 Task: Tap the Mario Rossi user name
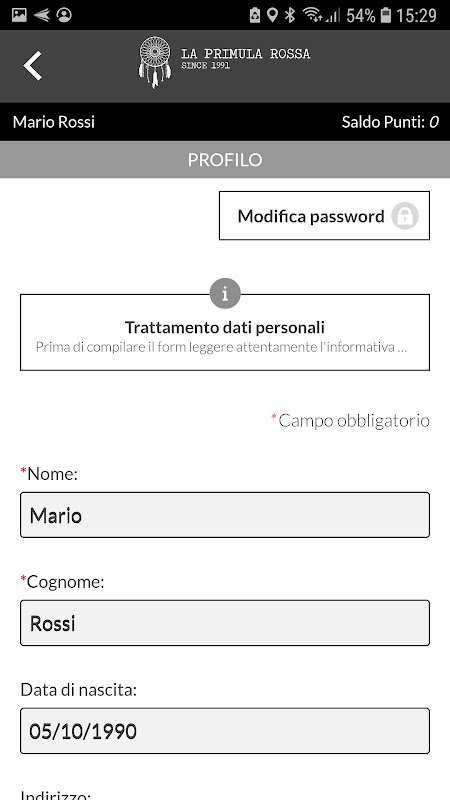tap(54, 122)
